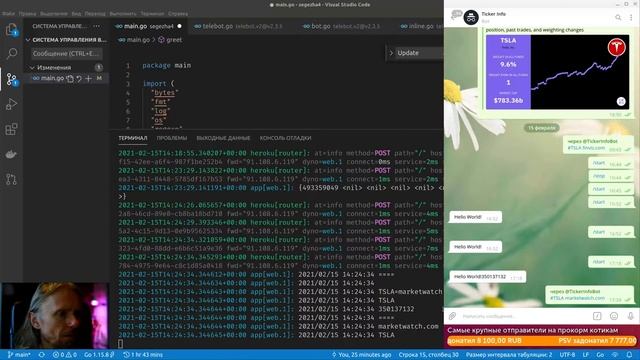Open the bot commands slash icon in Telegram
The height and width of the screenshot is (360, 640).
coord(597,316)
